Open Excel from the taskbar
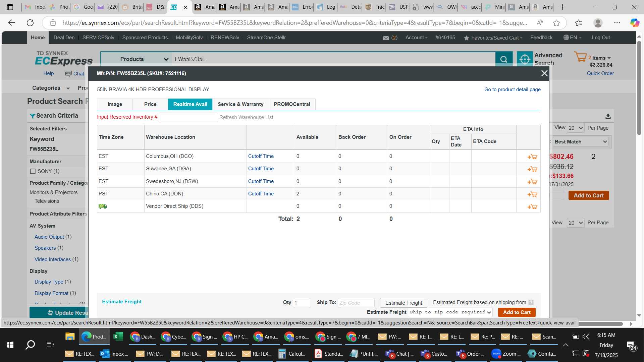The width and height of the screenshot is (644, 362). click(118, 337)
